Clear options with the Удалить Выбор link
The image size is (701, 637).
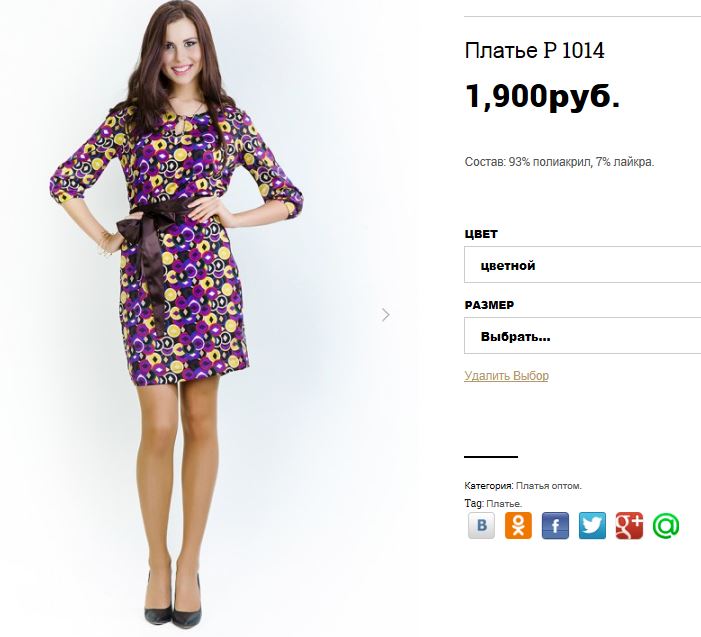click(x=506, y=375)
